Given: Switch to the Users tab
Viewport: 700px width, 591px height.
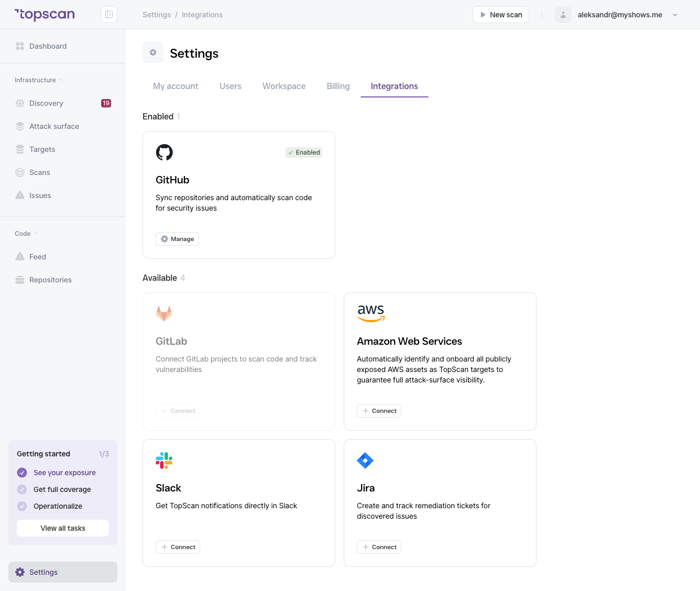Looking at the screenshot, I should coord(231,86).
